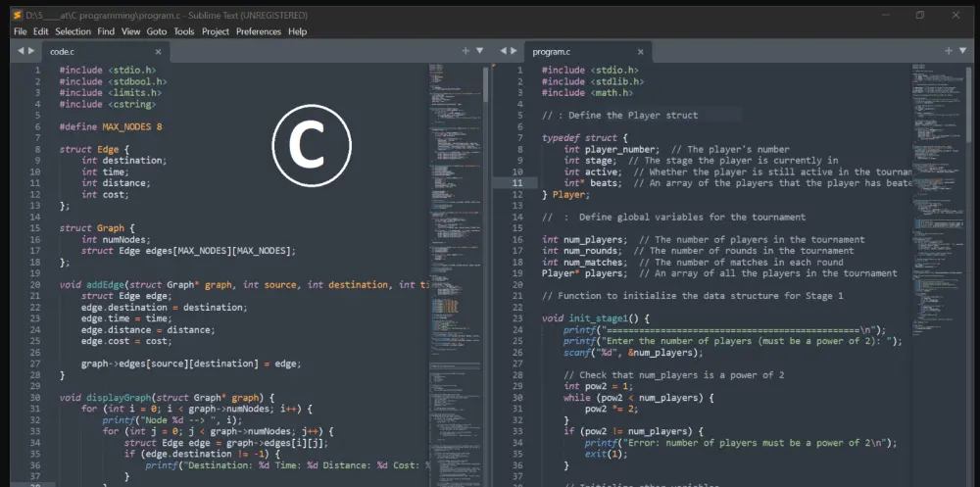Go to previous tab in left pane
The image size is (980, 487).
pos(20,51)
